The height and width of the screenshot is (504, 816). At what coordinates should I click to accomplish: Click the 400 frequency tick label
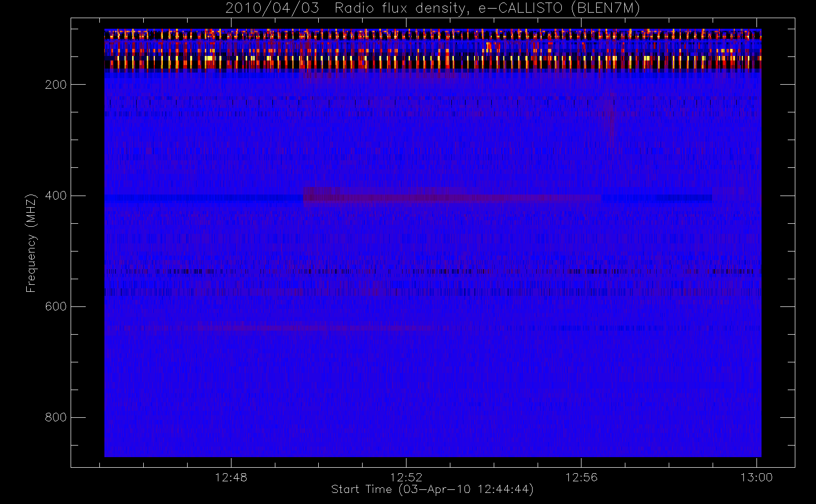[x=56, y=196]
